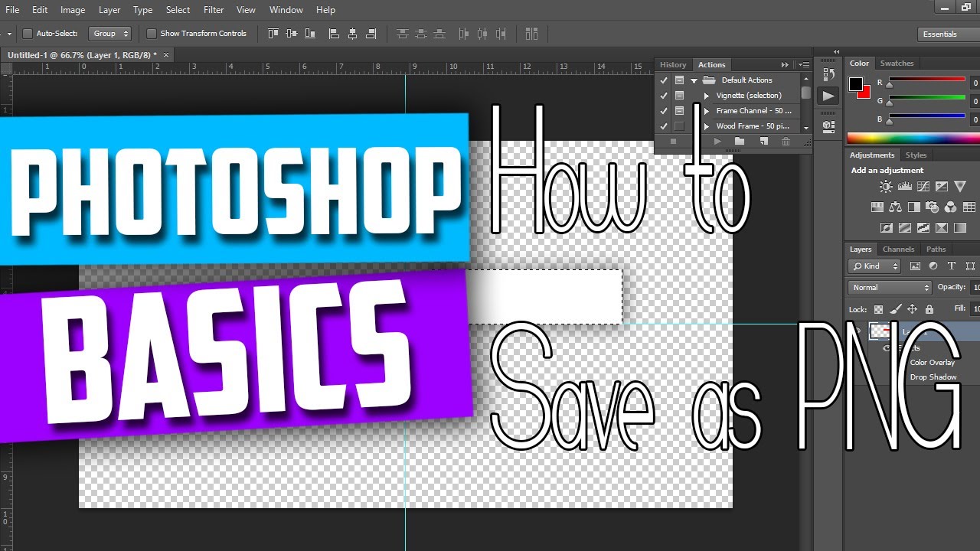Click the Align bottom edges icon

[x=310, y=34]
